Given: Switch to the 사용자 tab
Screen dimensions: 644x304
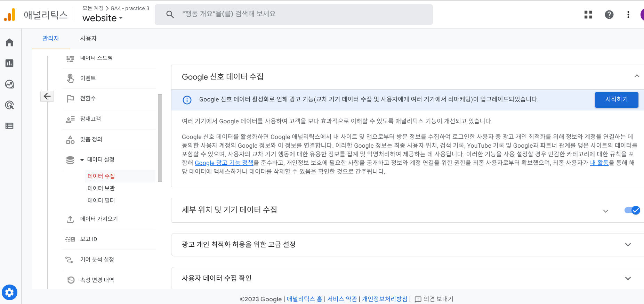Looking at the screenshot, I should [x=88, y=39].
